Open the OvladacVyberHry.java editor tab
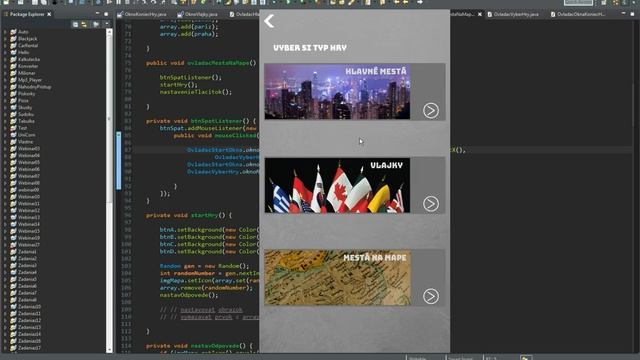This screenshot has width=640, height=360. coord(513,14)
